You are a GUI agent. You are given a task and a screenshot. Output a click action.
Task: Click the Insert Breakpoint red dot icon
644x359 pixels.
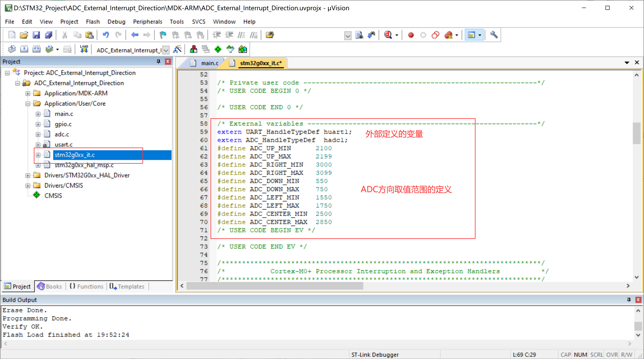[411, 35]
